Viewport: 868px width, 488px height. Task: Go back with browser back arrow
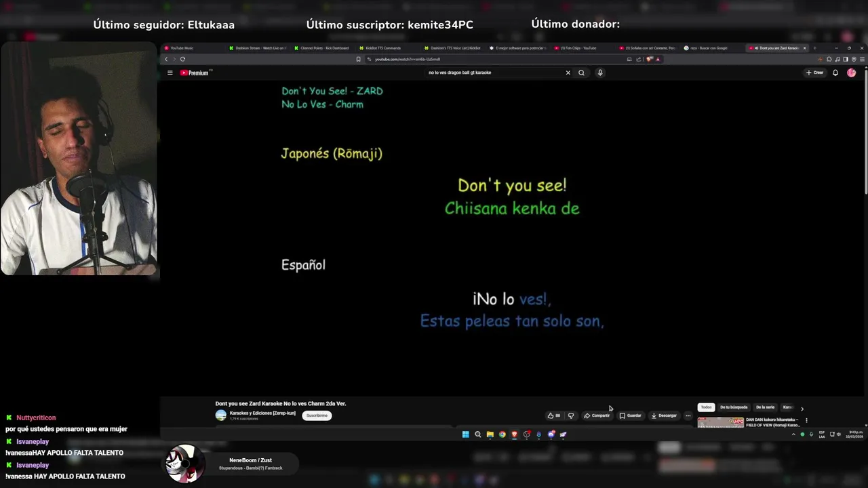(166, 59)
